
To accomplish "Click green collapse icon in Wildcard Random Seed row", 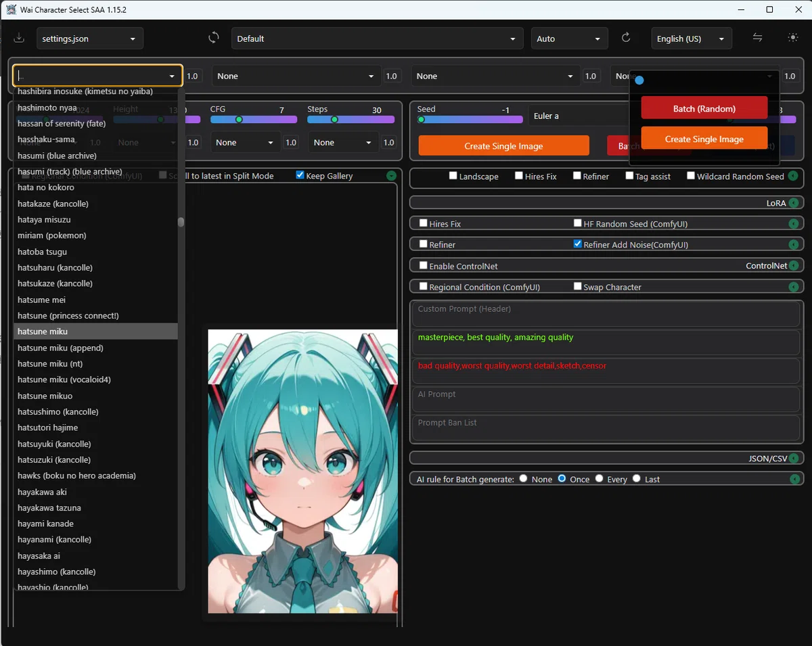I will pos(793,176).
